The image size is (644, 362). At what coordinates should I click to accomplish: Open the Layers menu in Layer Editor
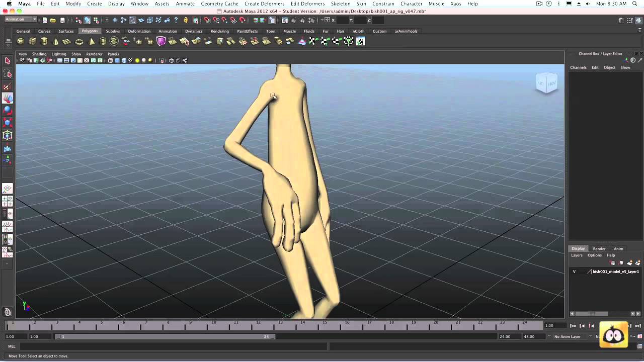coord(577,255)
